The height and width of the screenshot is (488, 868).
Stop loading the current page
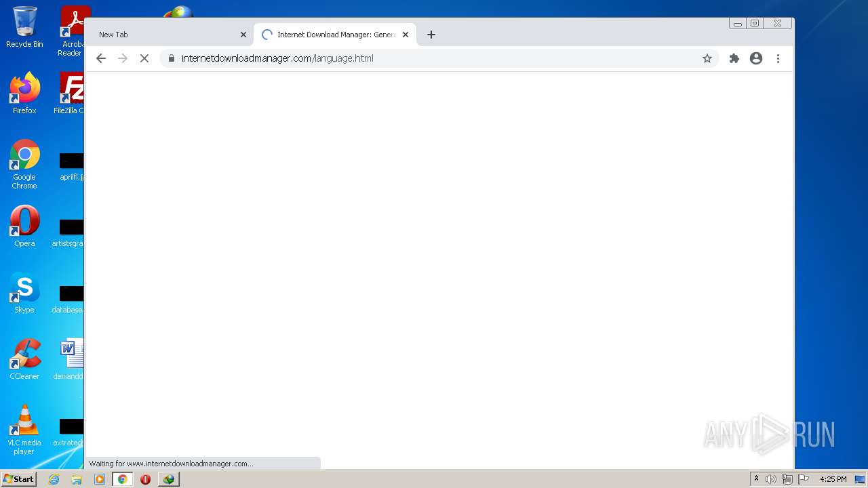click(144, 58)
